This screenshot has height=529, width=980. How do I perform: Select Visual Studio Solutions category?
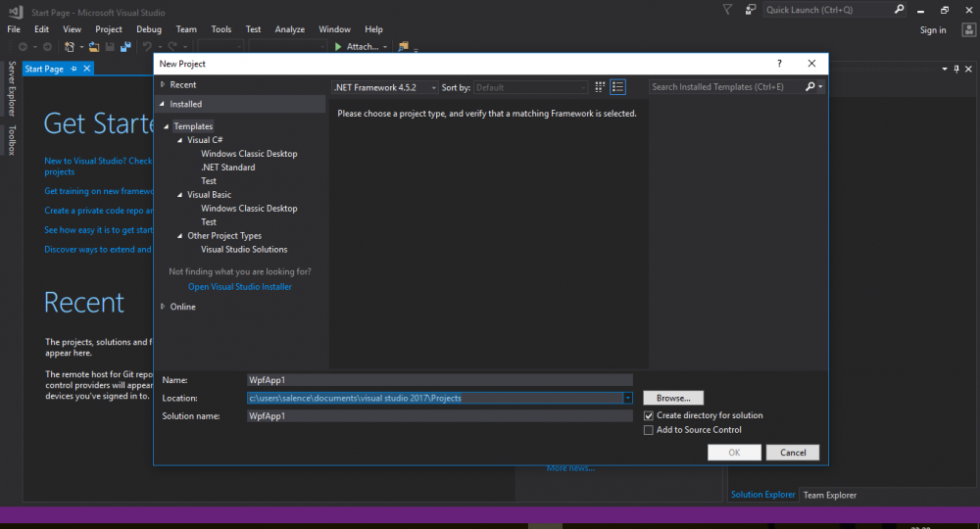244,250
